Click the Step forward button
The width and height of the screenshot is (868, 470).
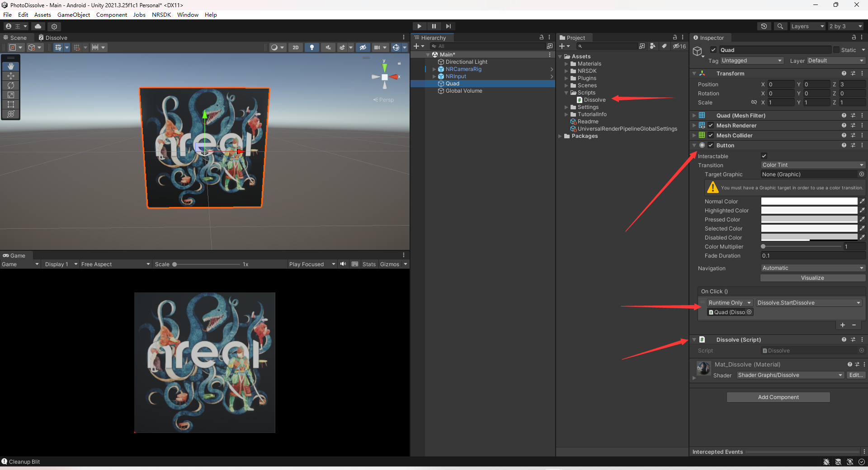coord(448,26)
